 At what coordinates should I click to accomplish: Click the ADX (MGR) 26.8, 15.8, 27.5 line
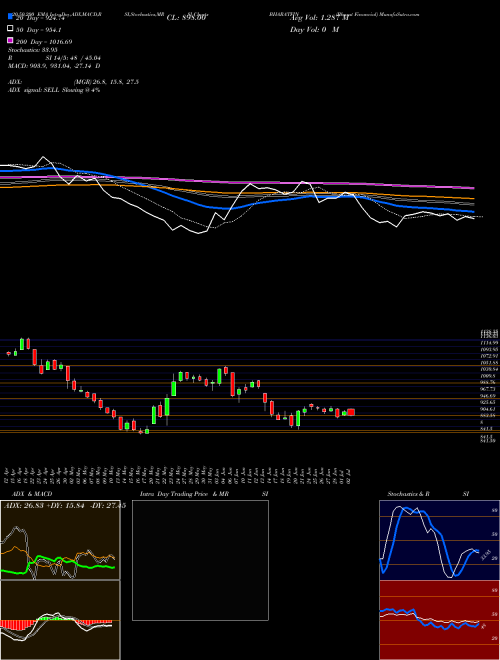pos(73,82)
